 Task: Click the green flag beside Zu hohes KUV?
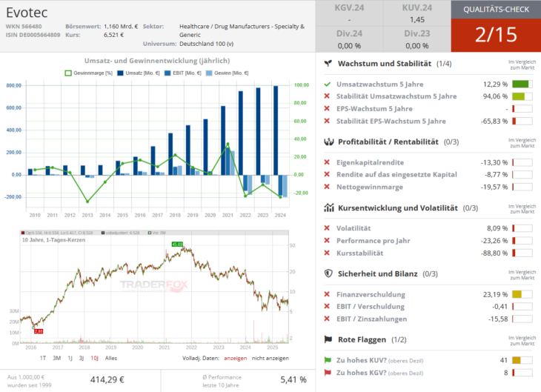point(328,360)
